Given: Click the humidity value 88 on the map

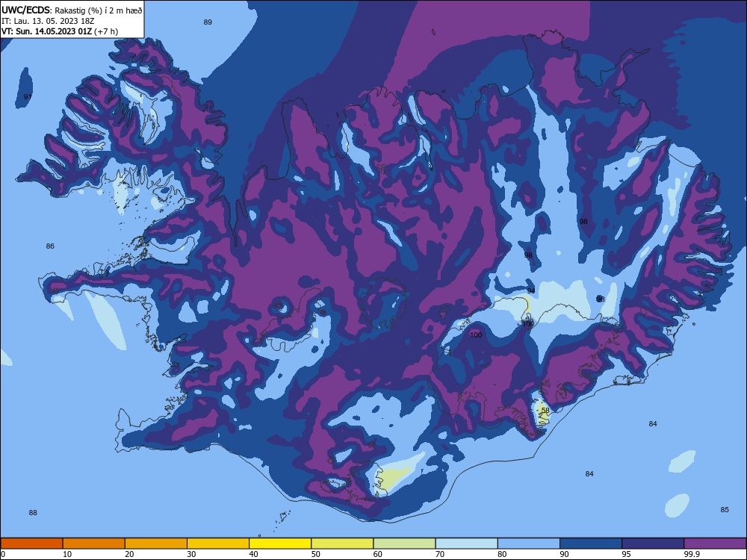Looking at the screenshot, I should [33, 513].
